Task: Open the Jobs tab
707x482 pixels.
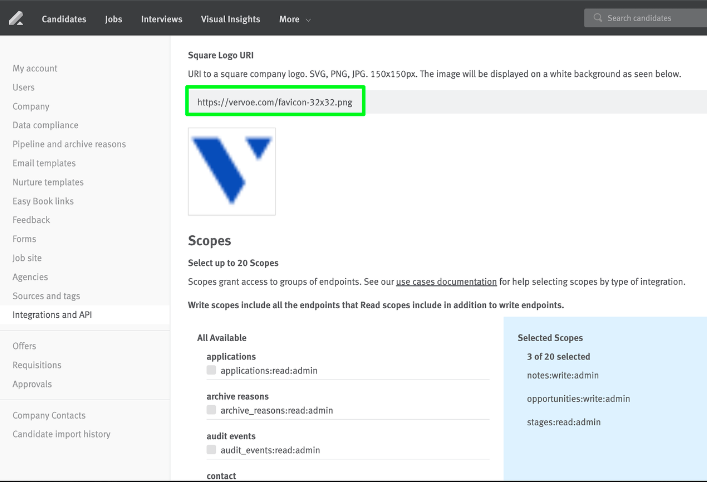Action: [x=114, y=19]
